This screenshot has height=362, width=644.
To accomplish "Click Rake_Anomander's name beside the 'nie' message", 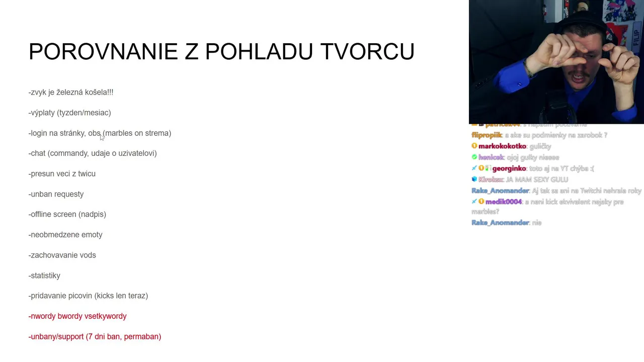I will 500,222.
